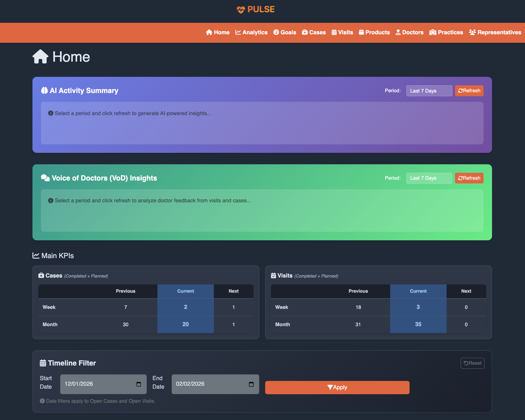Image resolution: width=525 pixels, height=420 pixels.
Task: Click the Representatives group icon
Action: point(472,32)
